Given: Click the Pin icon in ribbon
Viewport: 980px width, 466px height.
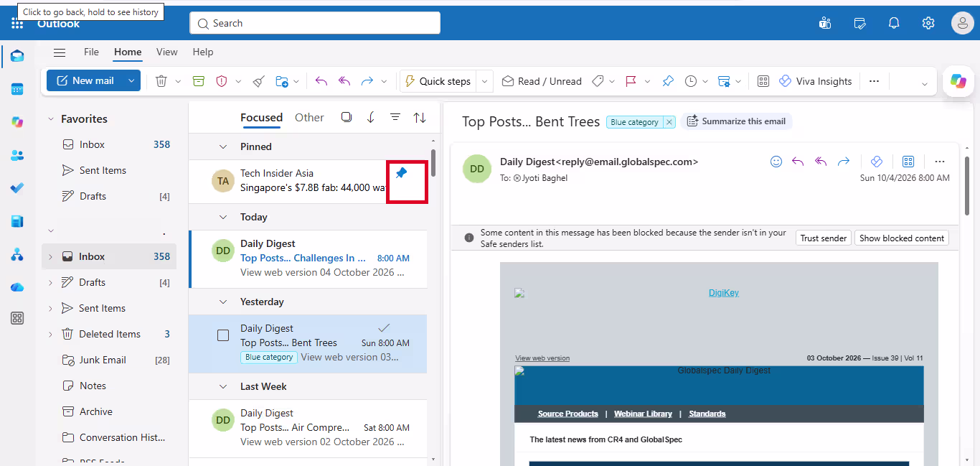Looking at the screenshot, I should (668, 81).
